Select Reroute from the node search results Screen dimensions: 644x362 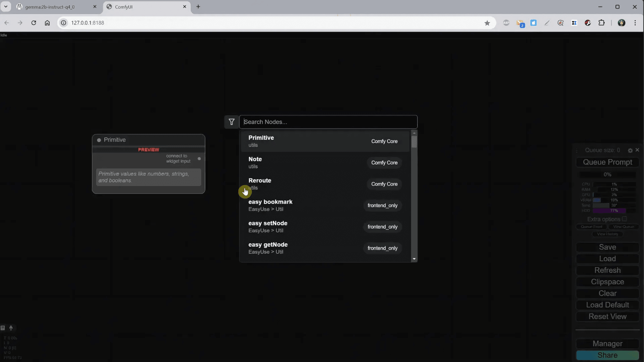pyautogui.click(x=302, y=184)
